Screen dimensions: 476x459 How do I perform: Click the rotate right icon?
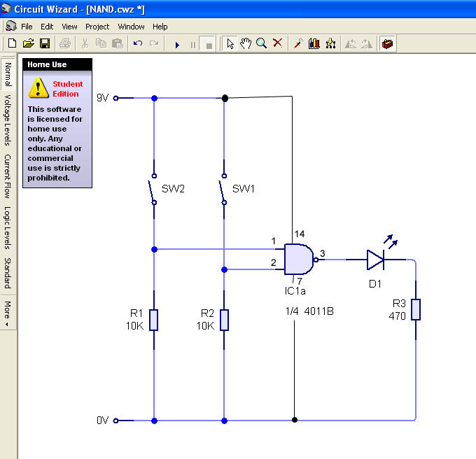367,44
